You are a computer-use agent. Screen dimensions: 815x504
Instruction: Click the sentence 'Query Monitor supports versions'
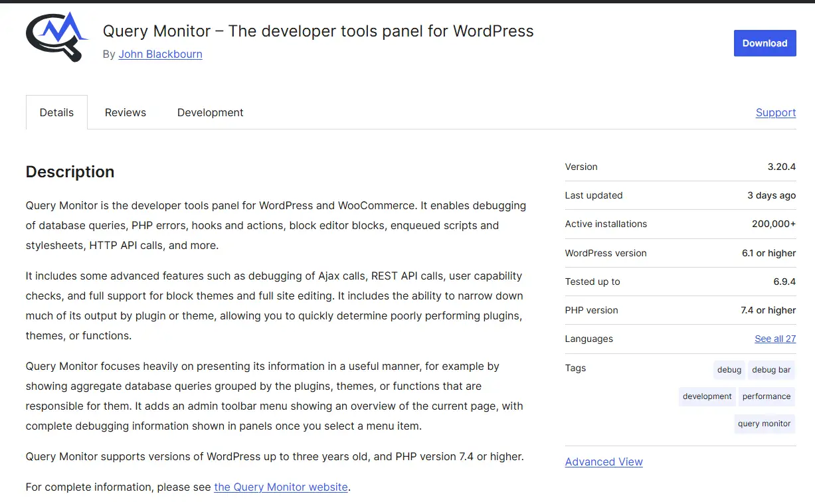(x=275, y=456)
